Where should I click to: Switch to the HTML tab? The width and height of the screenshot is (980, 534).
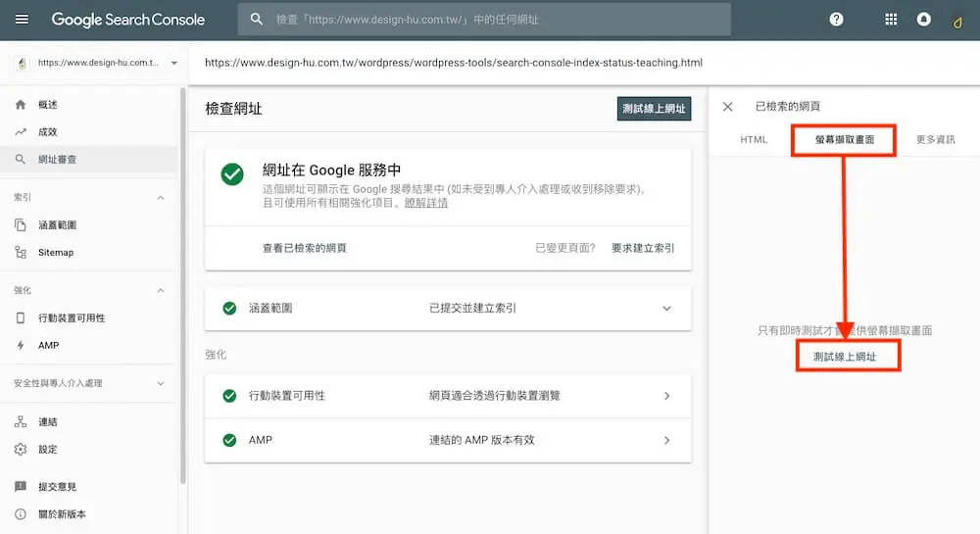click(753, 139)
